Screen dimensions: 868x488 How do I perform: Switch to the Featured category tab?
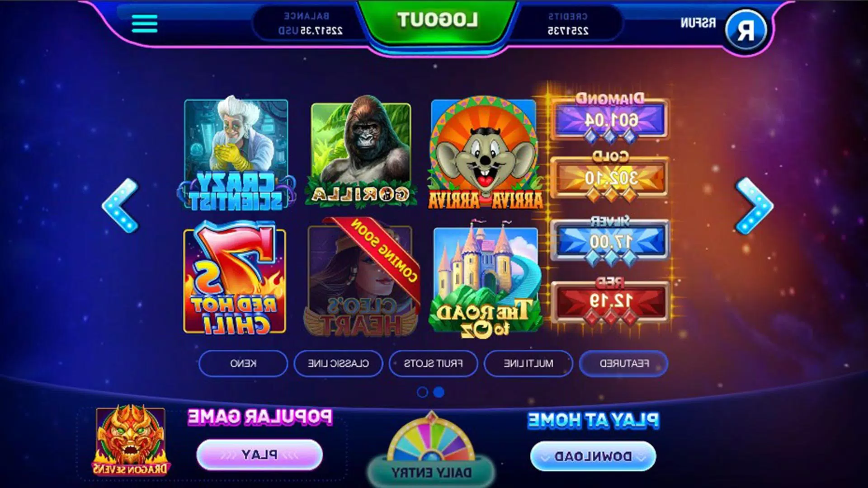[624, 363]
